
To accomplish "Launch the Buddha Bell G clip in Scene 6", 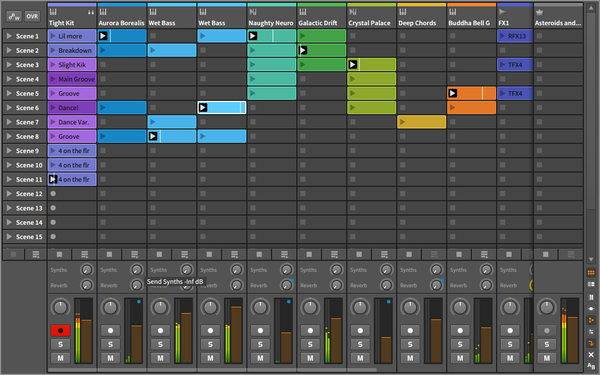I will tap(452, 108).
